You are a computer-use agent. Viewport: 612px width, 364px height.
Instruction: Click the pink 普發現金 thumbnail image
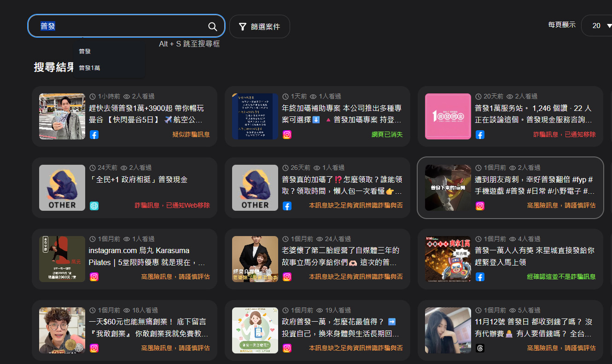(x=448, y=116)
